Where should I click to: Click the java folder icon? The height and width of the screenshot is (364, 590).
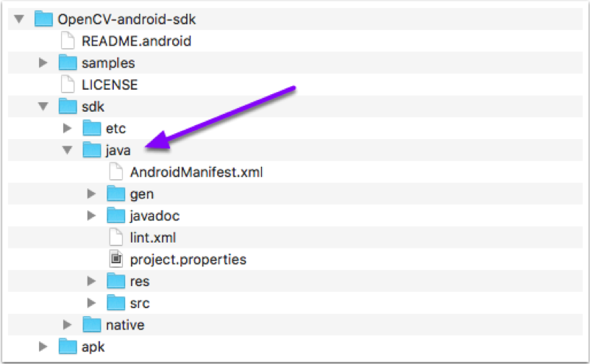tap(92, 150)
